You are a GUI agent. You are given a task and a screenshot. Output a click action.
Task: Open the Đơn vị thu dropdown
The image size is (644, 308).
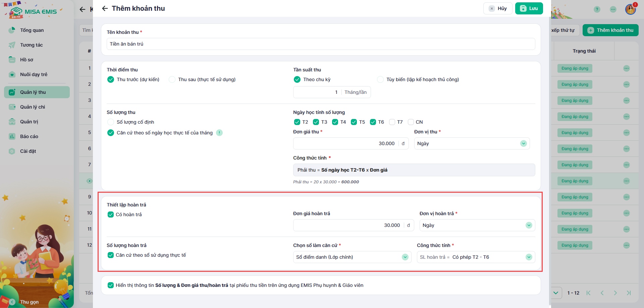click(472, 143)
